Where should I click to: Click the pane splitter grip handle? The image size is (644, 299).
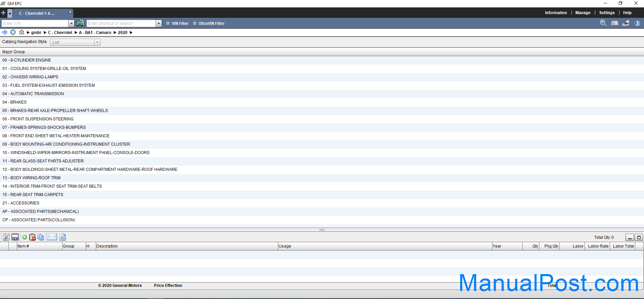pyautogui.click(x=322, y=230)
